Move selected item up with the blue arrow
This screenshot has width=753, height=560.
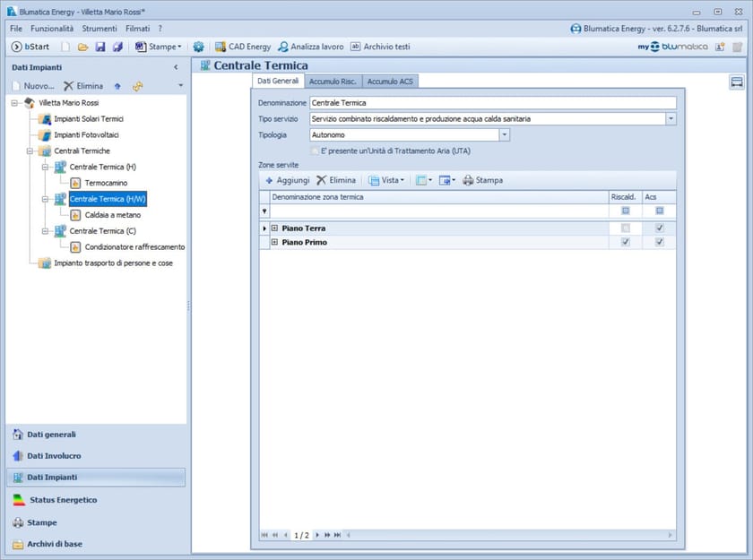point(117,86)
